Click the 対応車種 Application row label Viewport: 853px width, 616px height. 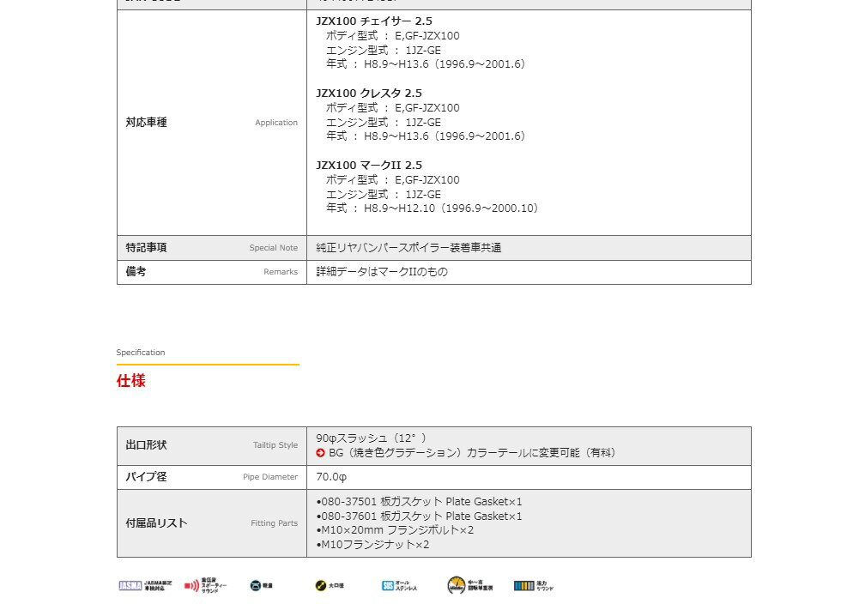(x=147, y=123)
